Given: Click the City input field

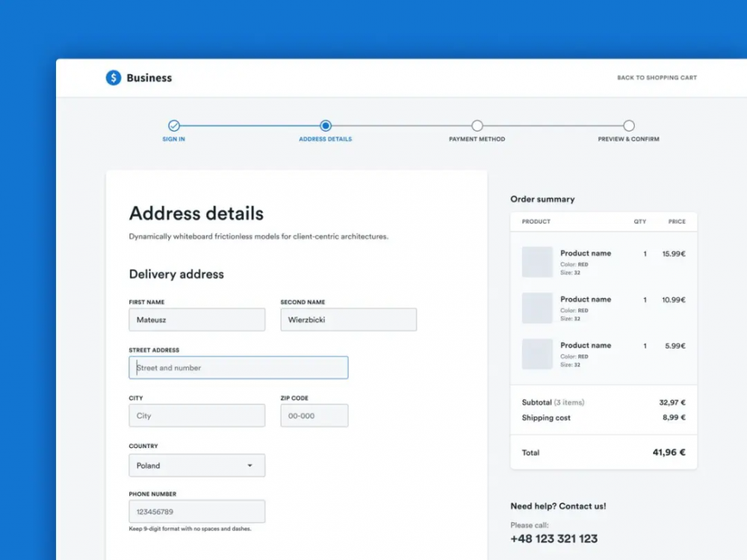Looking at the screenshot, I should (x=196, y=416).
